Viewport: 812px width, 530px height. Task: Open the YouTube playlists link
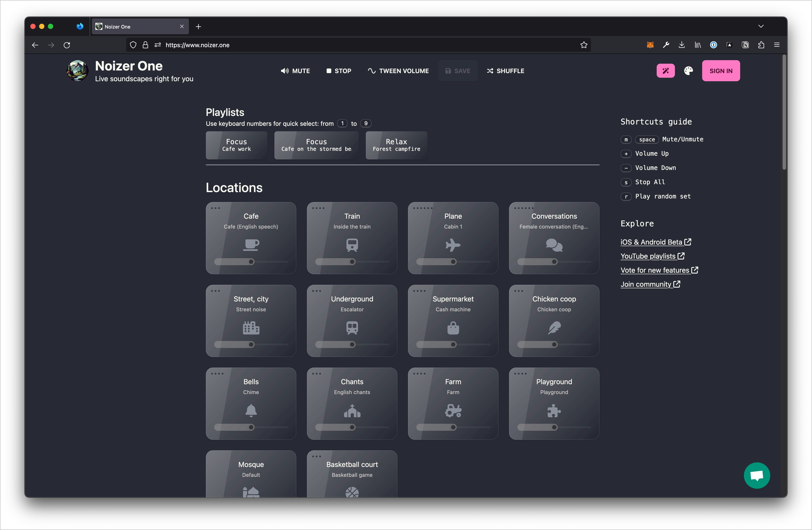[652, 256]
